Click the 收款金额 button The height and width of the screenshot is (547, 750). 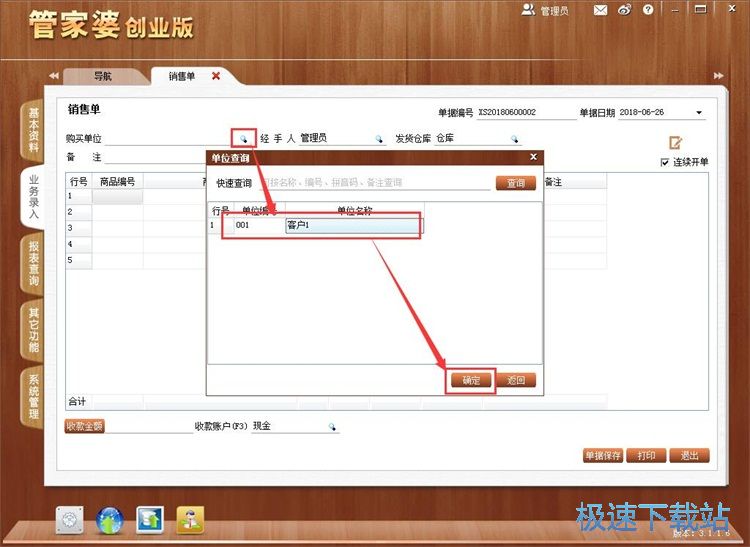85,426
